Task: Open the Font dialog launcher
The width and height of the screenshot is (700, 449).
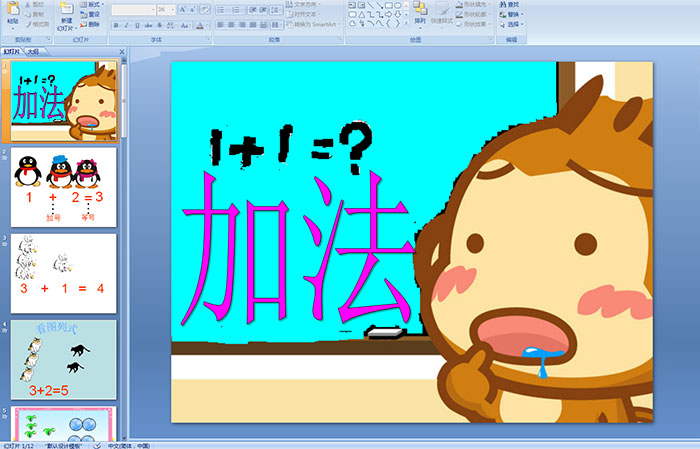Action: [x=208, y=39]
